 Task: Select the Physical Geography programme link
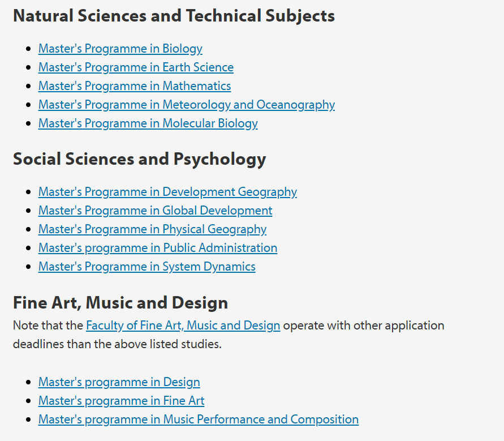[152, 229]
